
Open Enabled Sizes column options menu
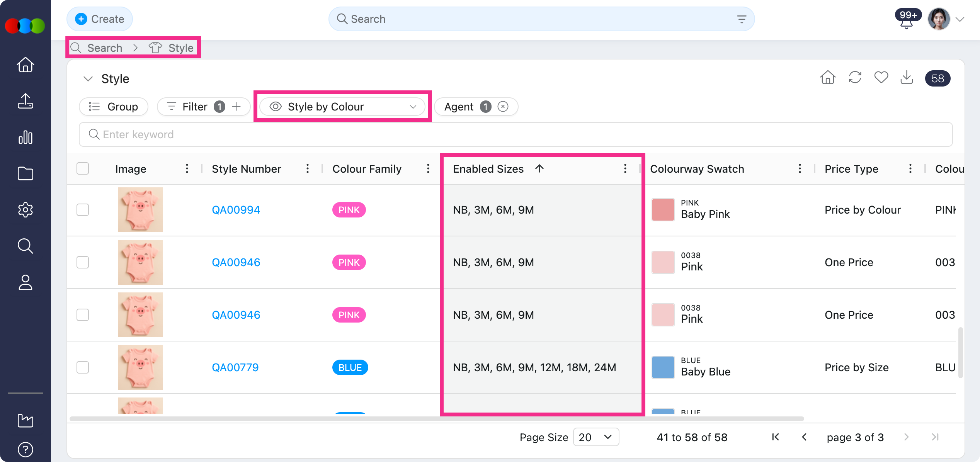point(625,169)
